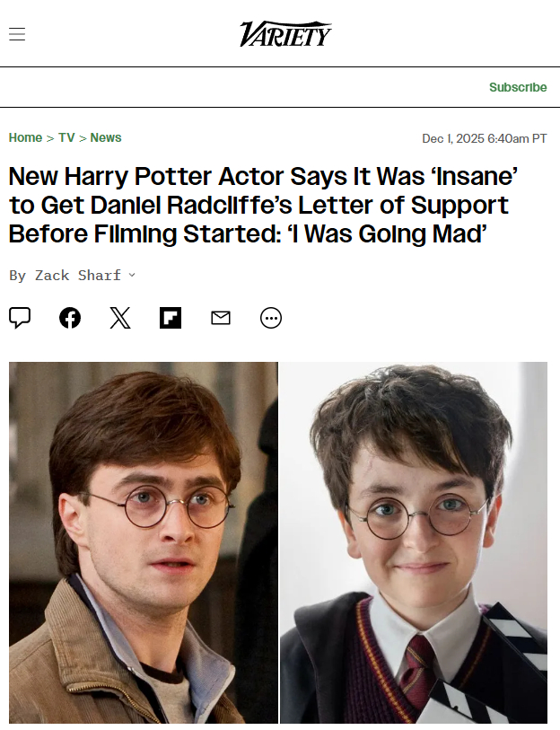Click the new Harry Potter actor photo
Viewport: 560px width, 730px height.
[x=414, y=543]
